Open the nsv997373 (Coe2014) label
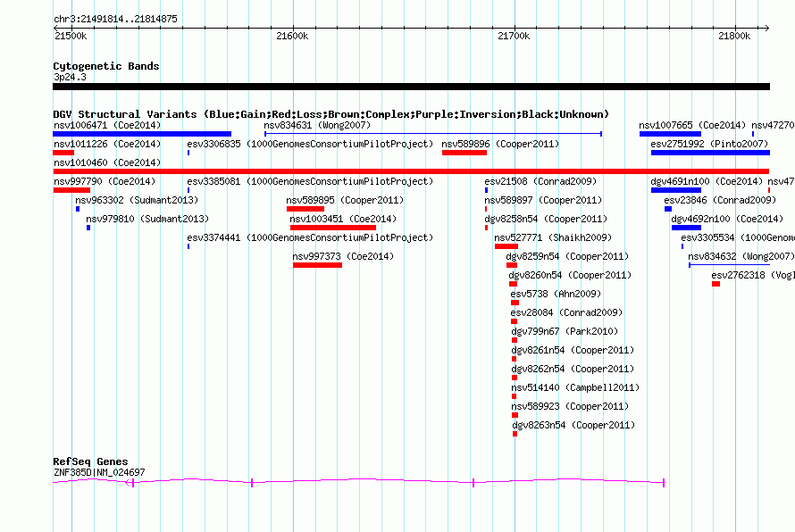795x532 pixels. (x=343, y=256)
